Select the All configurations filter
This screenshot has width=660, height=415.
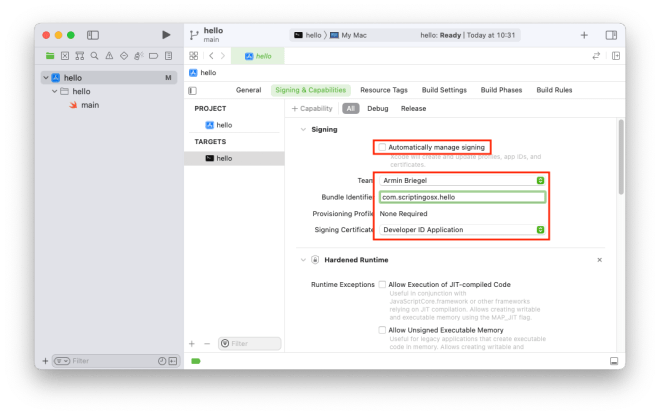tap(351, 108)
